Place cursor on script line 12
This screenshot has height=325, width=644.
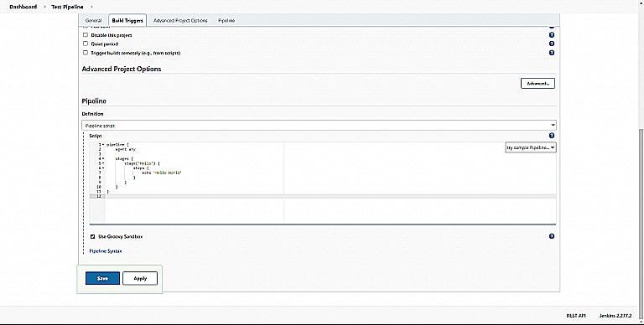(x=330, y=196)
